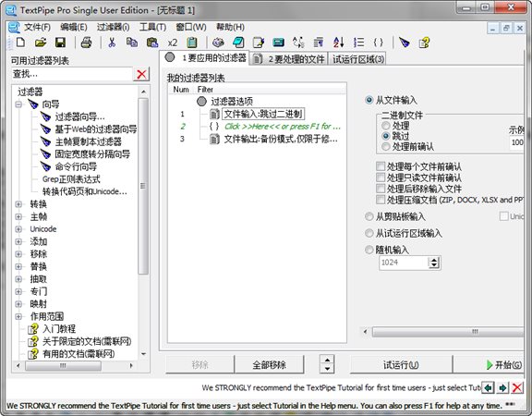Select the 从试运行区域输入 radio button
Screen dimensions: 532x416
click(369, 233)
